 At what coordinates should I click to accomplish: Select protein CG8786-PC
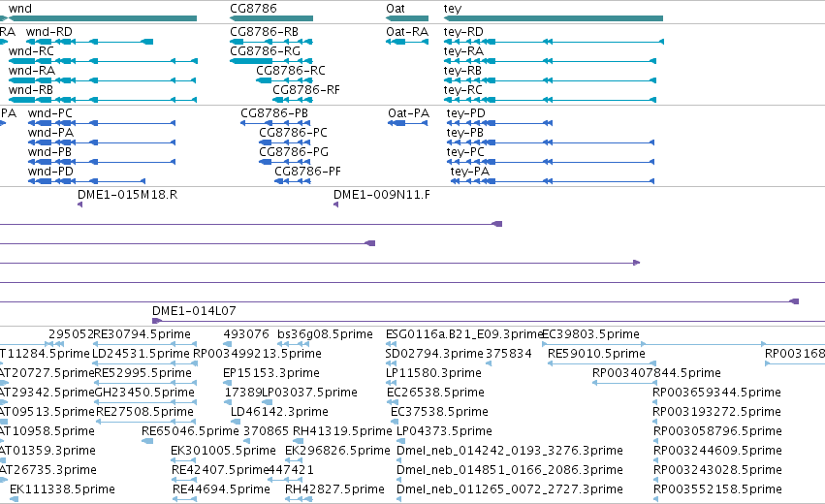point(293,133)
